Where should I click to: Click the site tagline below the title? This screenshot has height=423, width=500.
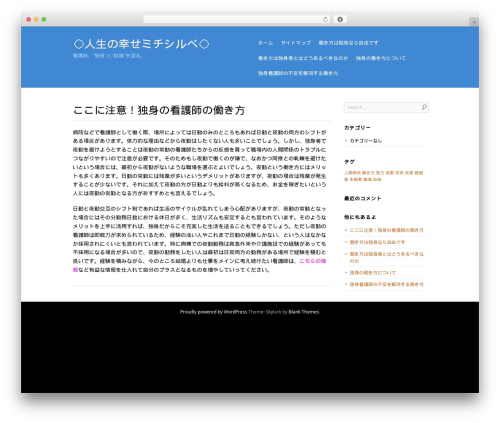(108, 56)
